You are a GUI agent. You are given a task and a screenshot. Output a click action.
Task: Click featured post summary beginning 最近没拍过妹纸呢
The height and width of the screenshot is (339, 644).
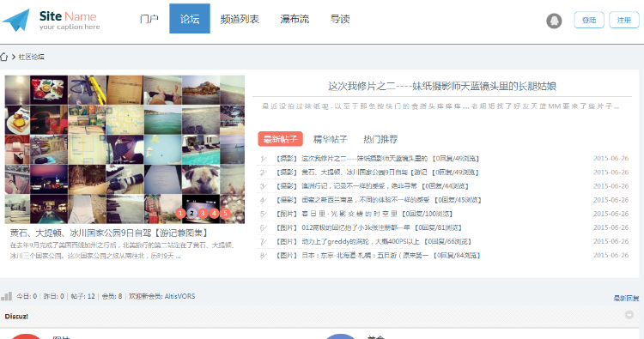click(440, 106)
